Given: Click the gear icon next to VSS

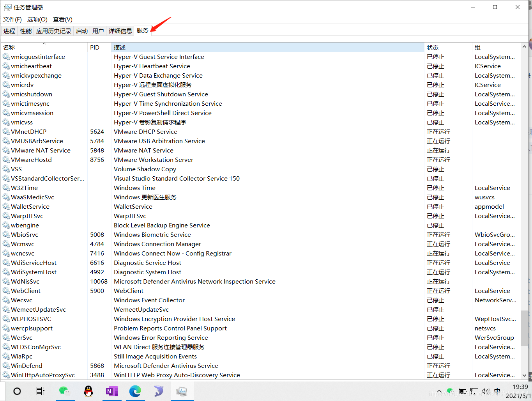Looking at the screenshot, I should 6,169.
